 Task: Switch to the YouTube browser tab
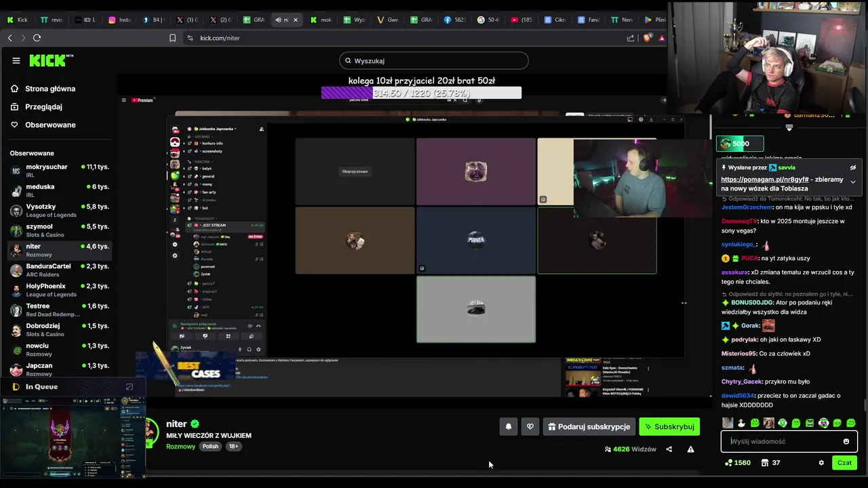pyautogui.click(x=522, y=20)
